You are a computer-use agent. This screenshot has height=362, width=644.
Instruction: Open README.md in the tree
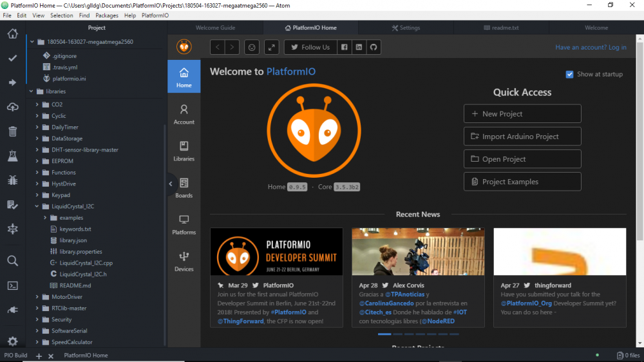pos(75,285)
